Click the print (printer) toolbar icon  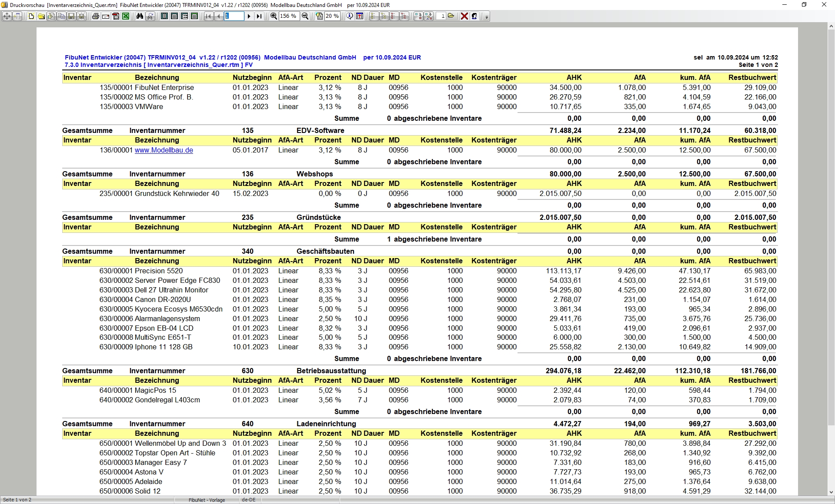96,16
